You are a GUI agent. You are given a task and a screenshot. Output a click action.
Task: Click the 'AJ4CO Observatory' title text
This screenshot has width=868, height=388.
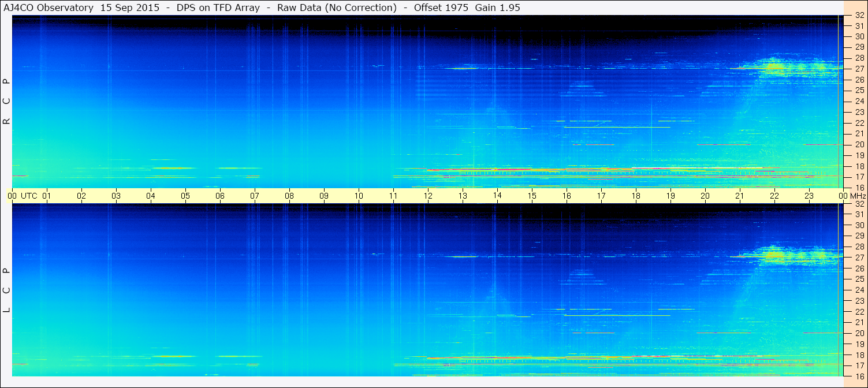pos(49,8)
